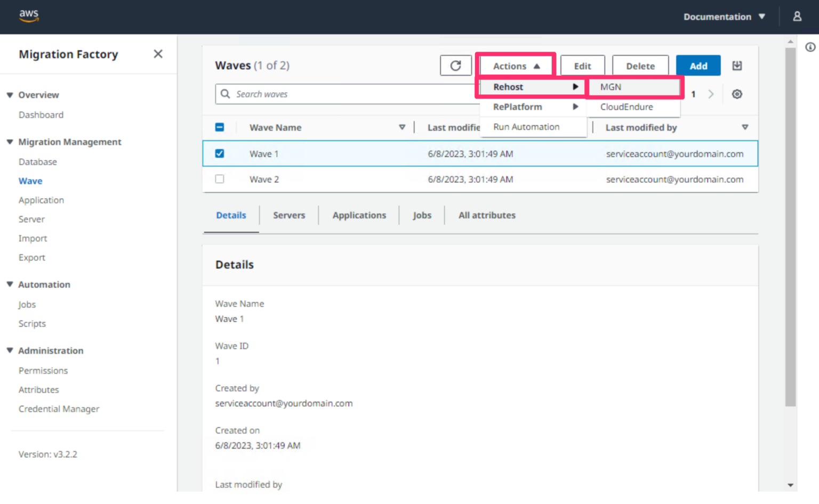Select Run Automation from the menu
Viewport: 819px width, 504px height.
[x=526, y=127]
